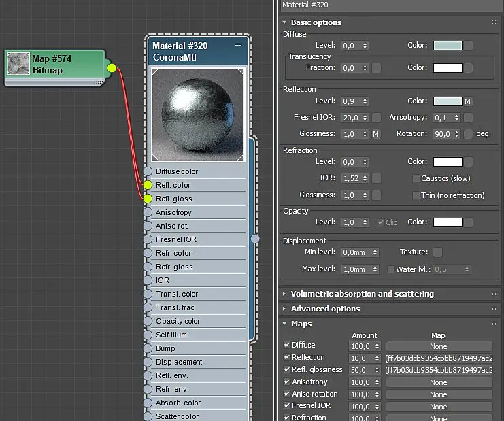The height and width of the screenshot is (421, 504).
Task: Toggle the Opacity Clip checkbox
Action: coord(381,222)
